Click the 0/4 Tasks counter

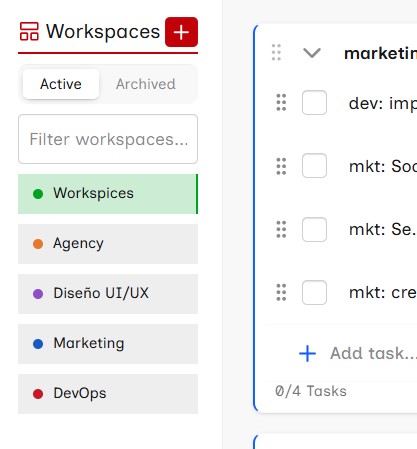click(x=311, y=391)
